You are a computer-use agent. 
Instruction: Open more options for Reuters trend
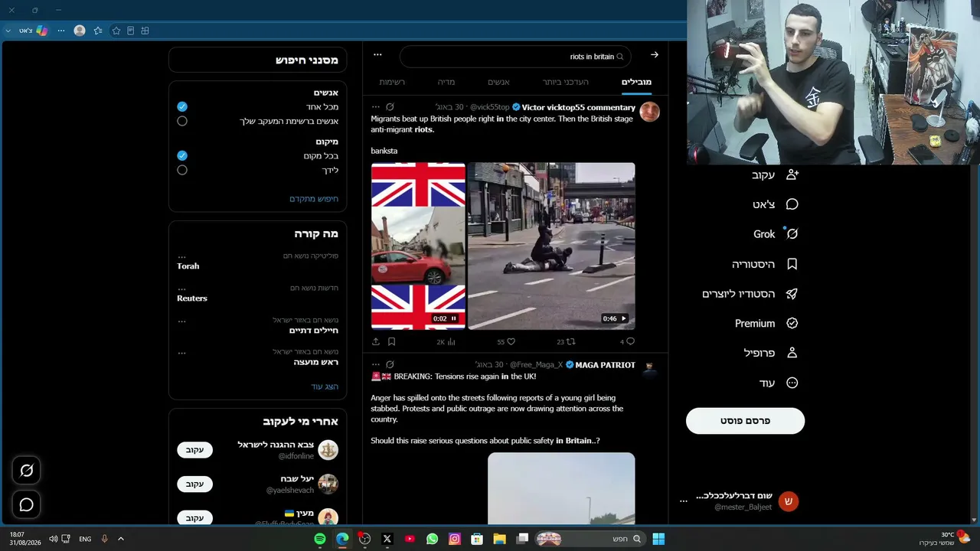coord(181,288)
